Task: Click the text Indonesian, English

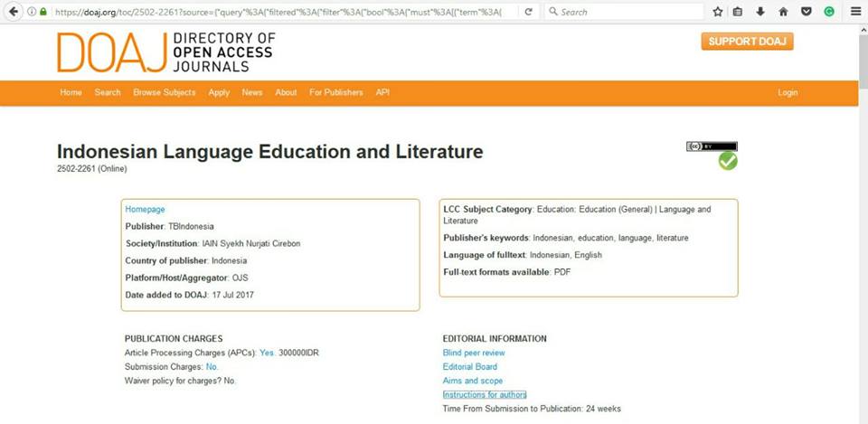Action: (566, 255)
